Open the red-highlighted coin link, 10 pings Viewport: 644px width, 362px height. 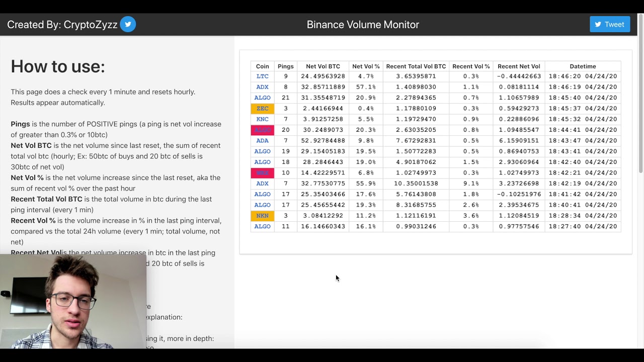(x=262, y=173)
